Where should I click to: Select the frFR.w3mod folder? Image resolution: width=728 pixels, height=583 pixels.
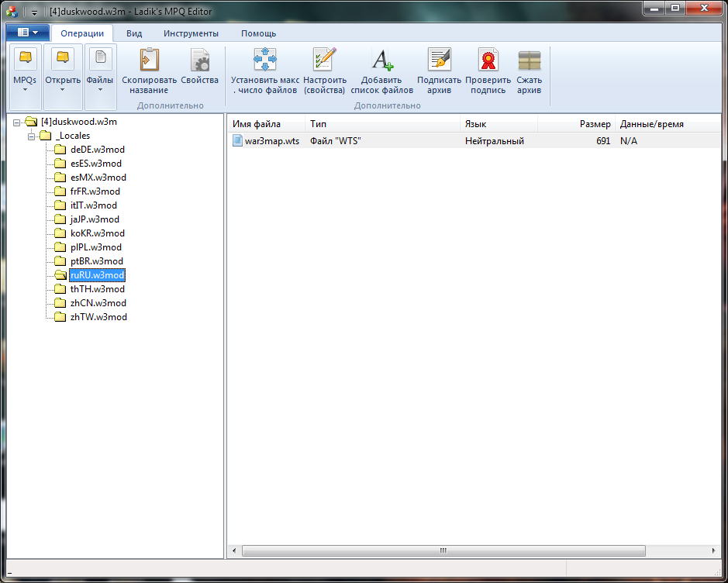(x=95, y=191)
